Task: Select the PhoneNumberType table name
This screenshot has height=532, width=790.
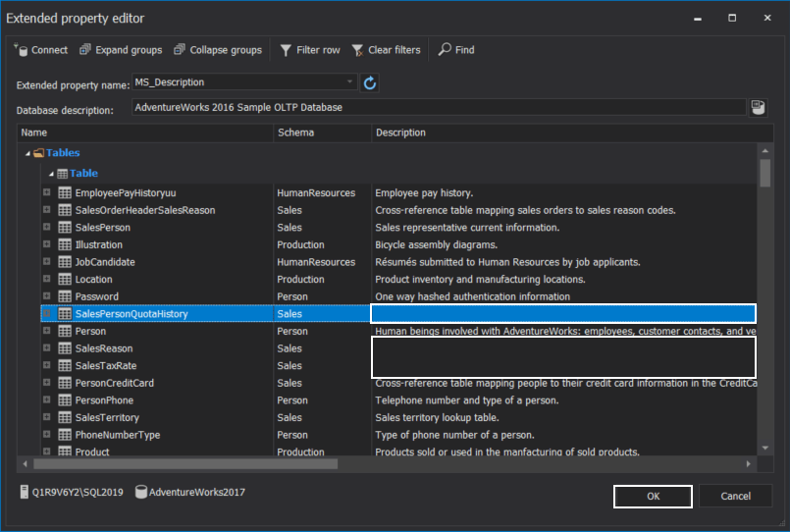Action: [118, 435]
